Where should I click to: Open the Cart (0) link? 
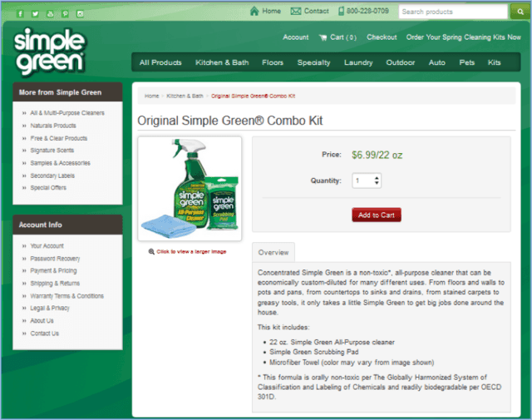point(343,37)
